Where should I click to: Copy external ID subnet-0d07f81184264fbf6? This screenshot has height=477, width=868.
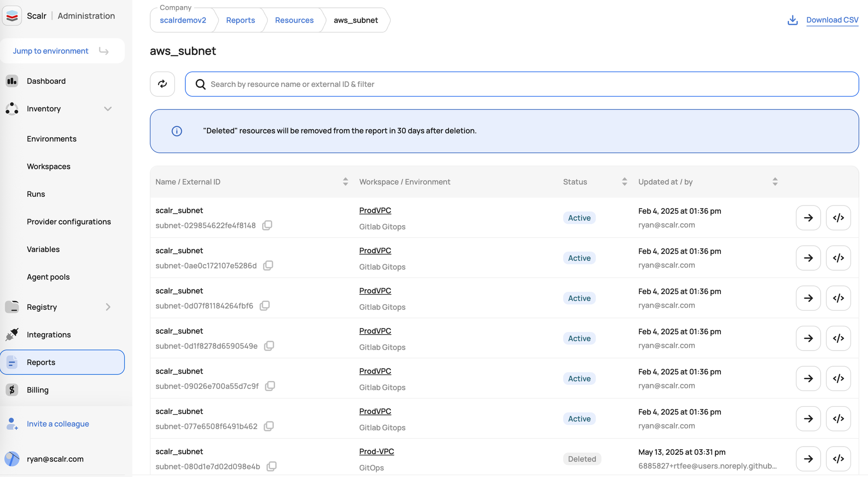[265, 305]
